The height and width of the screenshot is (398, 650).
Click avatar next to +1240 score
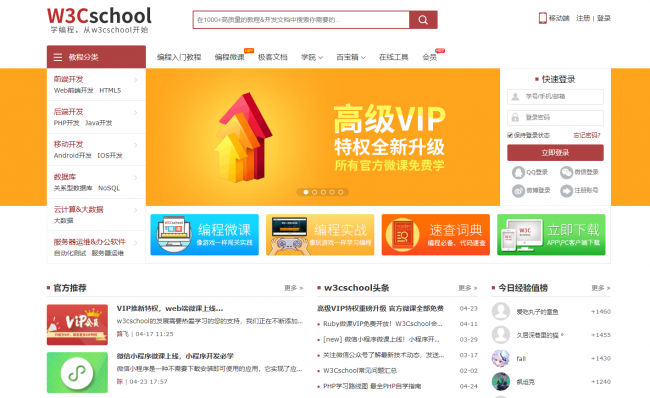(501, 381)
